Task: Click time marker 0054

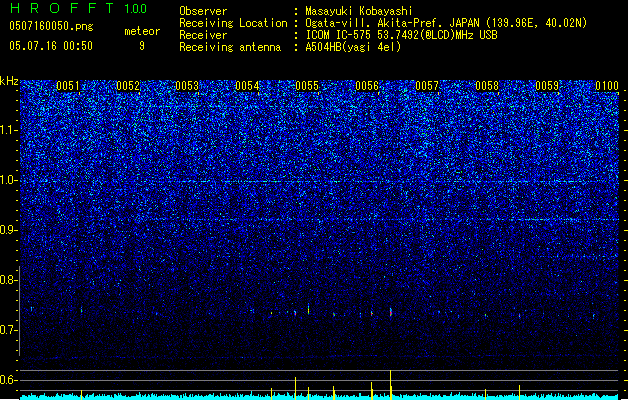Action: (247, 86)
